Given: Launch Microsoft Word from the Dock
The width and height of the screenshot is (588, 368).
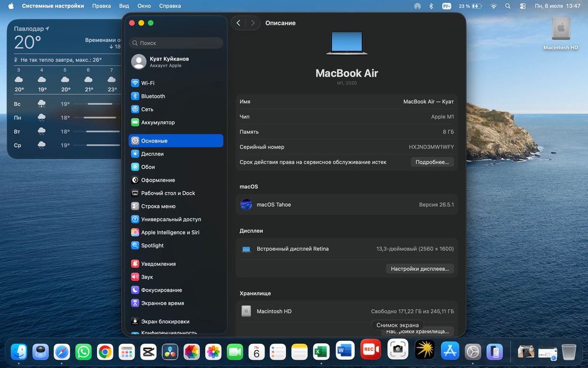Looking at the screenshot, I should 345,350.
